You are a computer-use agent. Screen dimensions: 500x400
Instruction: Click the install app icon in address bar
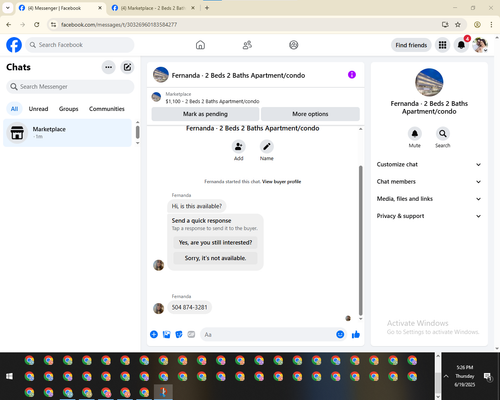point(445,25)
